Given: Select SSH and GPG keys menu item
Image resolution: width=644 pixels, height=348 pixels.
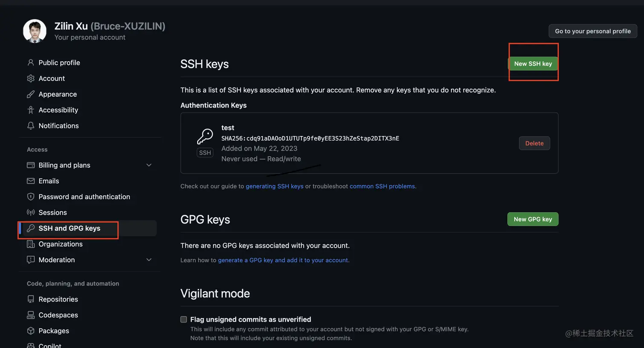Looking at the screenshot, I should point(69,228).
